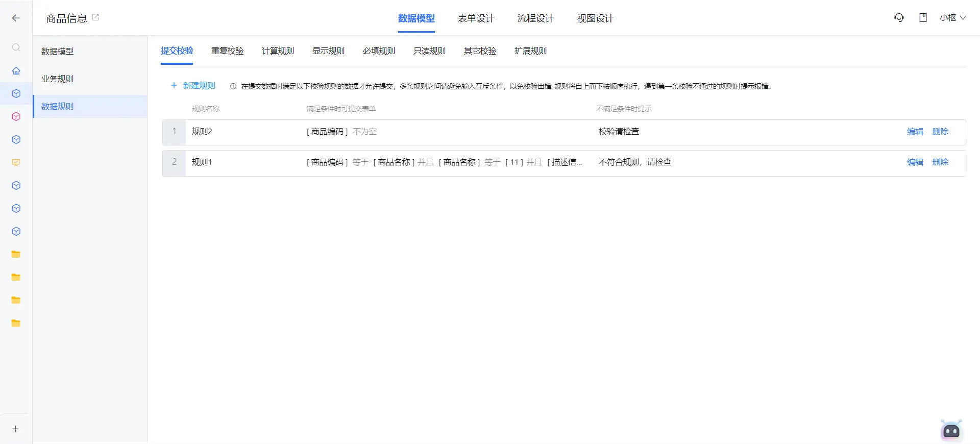Viewport: 980px width, 444px height.
Task: Select 数据模型 in the side menu
Action: coord(90,51)
